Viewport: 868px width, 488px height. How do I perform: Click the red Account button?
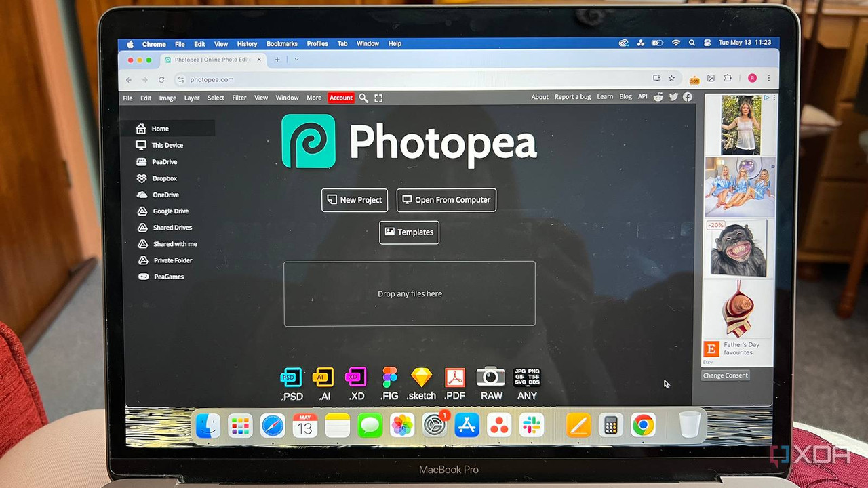[341, 98]
